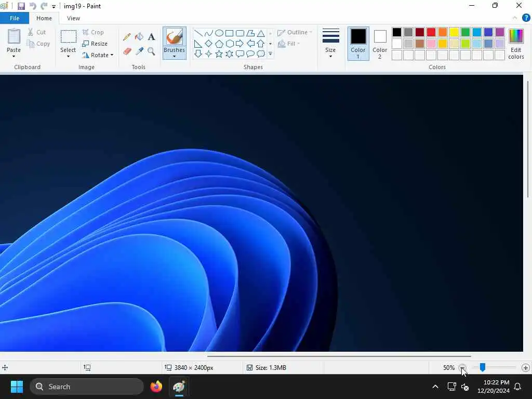This screenshot has width=532, height=399.
Task: Click the Resize button
Action: coord(95,44)
